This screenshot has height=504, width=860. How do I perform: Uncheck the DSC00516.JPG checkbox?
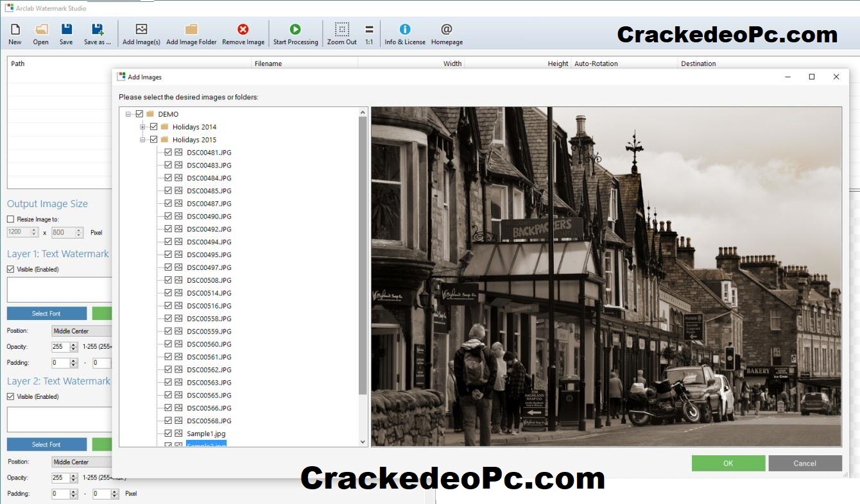pyautogui.click(x=168, y=306)
